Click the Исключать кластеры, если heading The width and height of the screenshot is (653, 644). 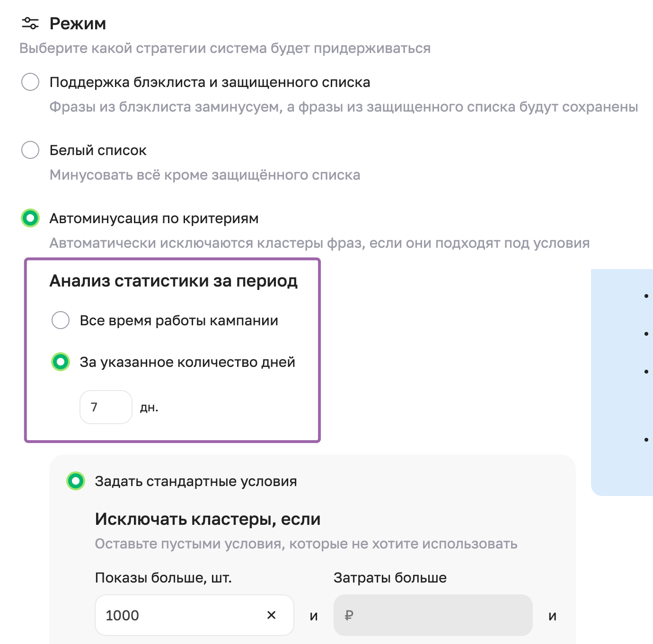point(207,519)
